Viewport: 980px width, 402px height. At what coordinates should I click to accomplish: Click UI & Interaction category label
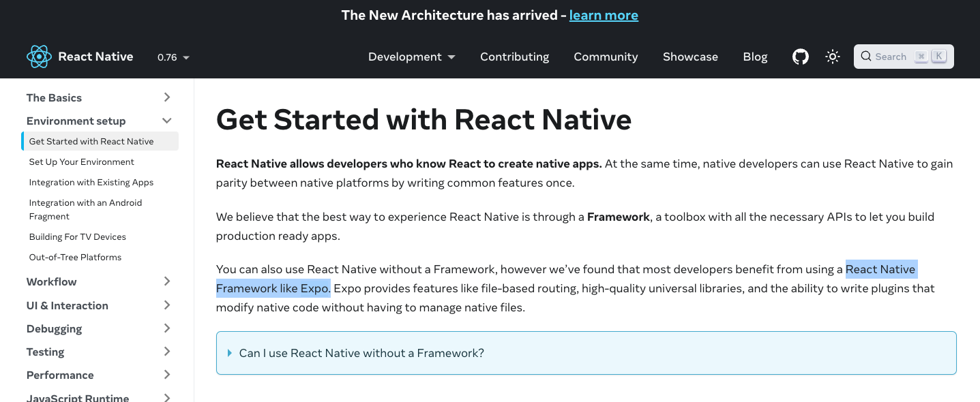tap(67, 305)
